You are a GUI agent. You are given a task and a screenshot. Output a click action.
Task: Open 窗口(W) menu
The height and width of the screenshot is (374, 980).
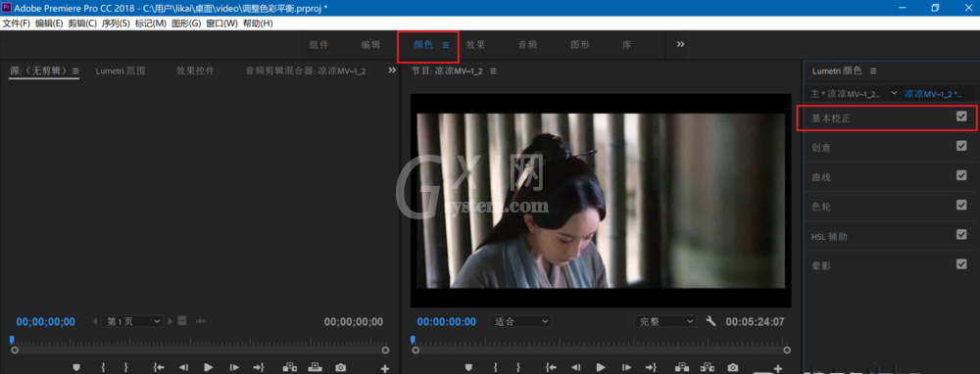click(x=221, y=23)
